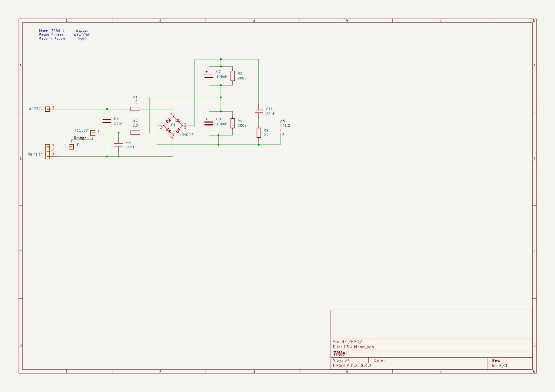
Task: Select the 1N4007 value label
Action: pos(186,135)
